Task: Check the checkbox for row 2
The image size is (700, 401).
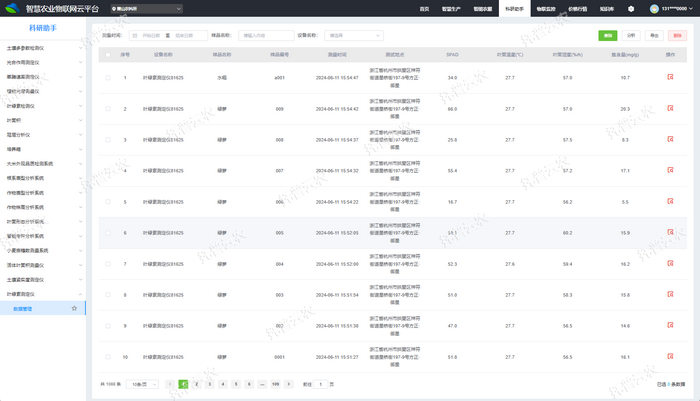Action: point(108,109)
